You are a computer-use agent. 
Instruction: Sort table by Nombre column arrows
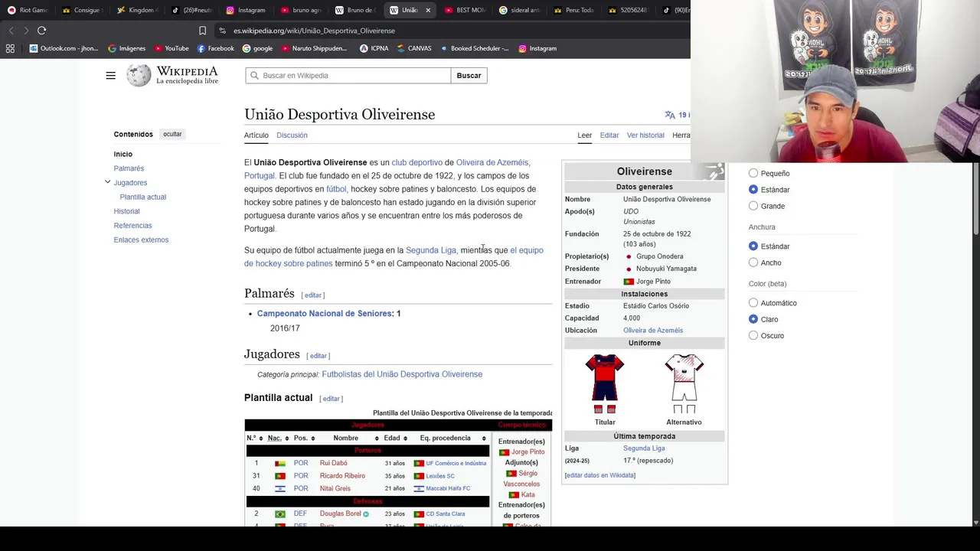[x=377, y=439]
